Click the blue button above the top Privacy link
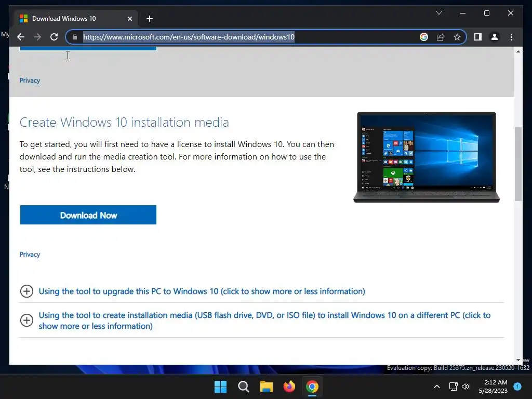Viewport: 532px width, 399px height. pyautogui.click(x=88, y=48)
